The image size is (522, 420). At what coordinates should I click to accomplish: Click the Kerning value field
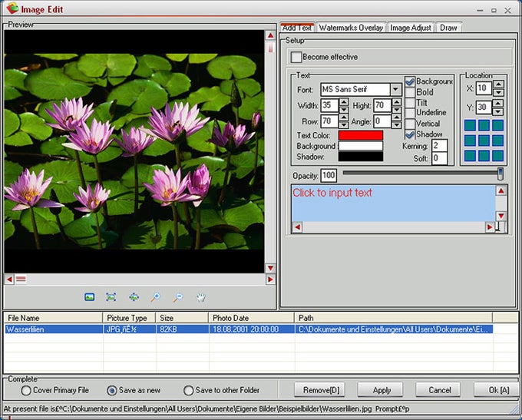click(439, 146)
